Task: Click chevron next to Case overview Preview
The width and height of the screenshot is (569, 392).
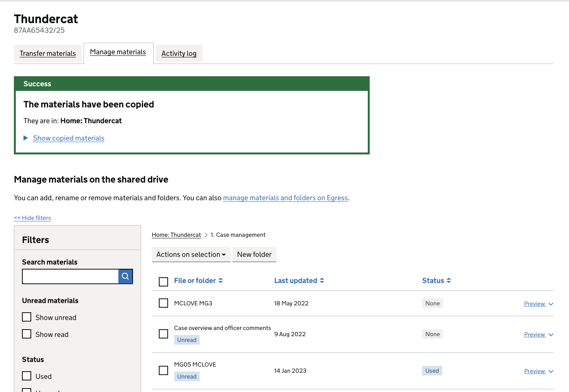Action: (x=551, y=335)
